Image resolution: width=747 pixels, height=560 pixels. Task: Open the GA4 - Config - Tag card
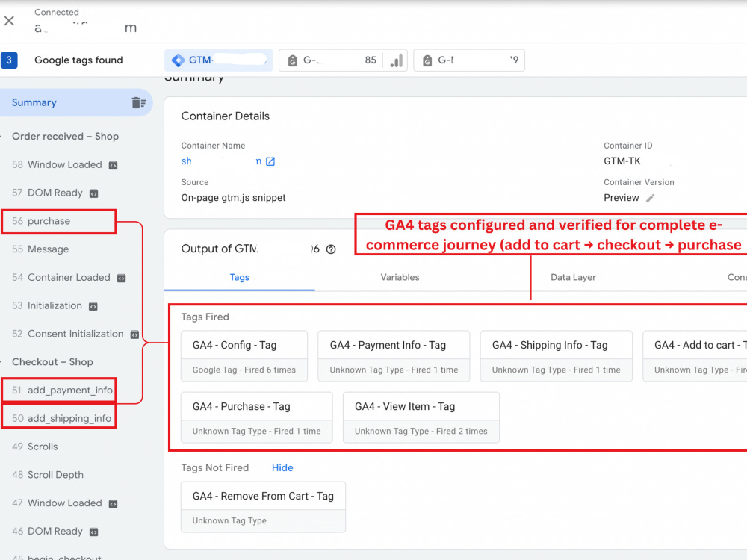[244, 356]
